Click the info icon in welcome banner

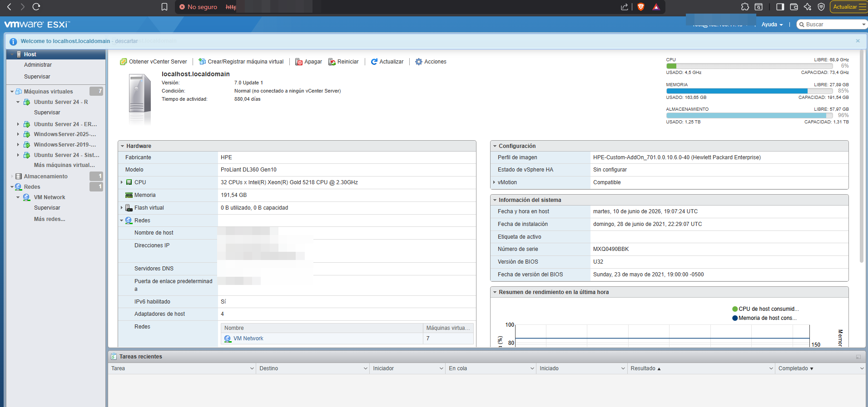[13, 41]
